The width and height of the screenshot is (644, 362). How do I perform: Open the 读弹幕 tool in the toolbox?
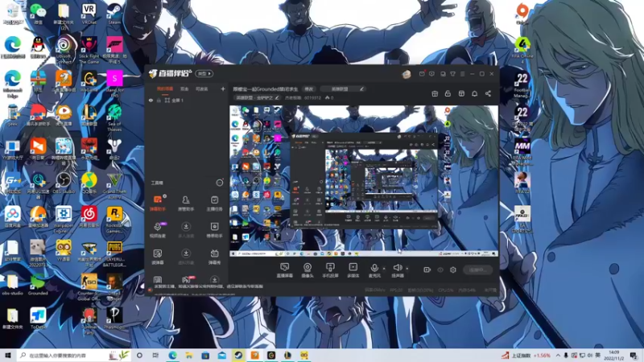(x=157, y=257)
